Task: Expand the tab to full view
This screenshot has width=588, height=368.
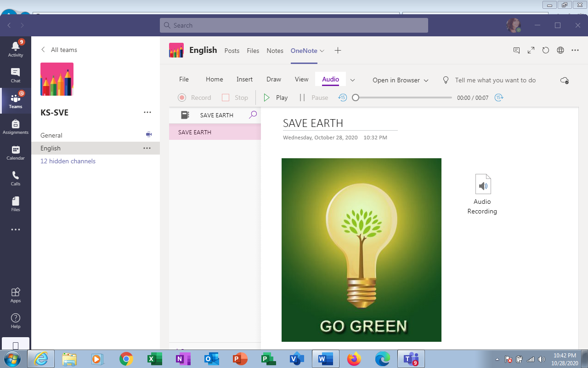Action: (531, 51)
